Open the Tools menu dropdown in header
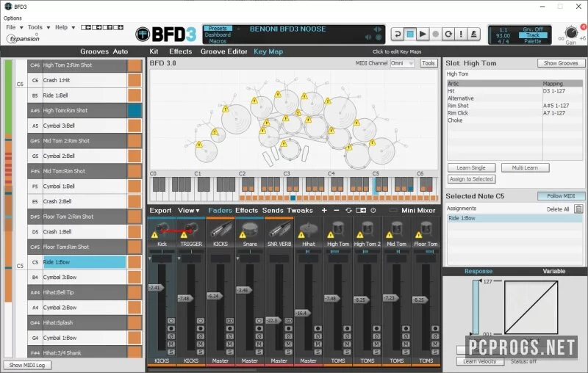Viewport: 588px width, 373px height. coord(39,27)
